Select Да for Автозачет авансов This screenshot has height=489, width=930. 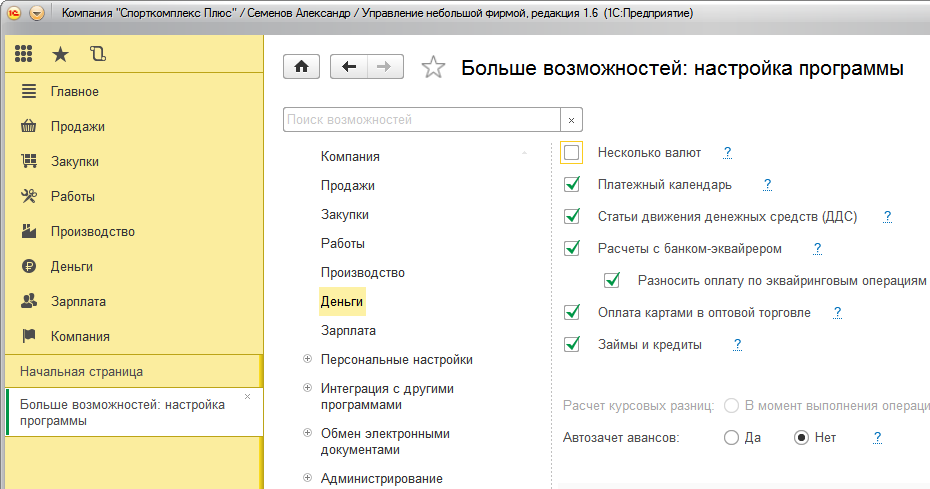(731, 438)
